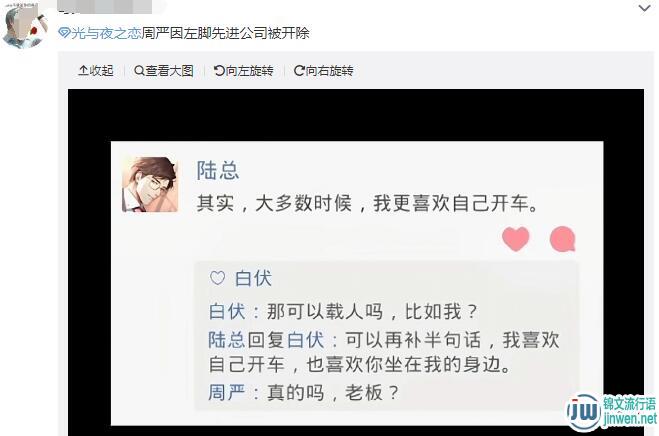Click the 陆总 username heading
The height and width of the screenshot is (436, 659).
(218, 170)
